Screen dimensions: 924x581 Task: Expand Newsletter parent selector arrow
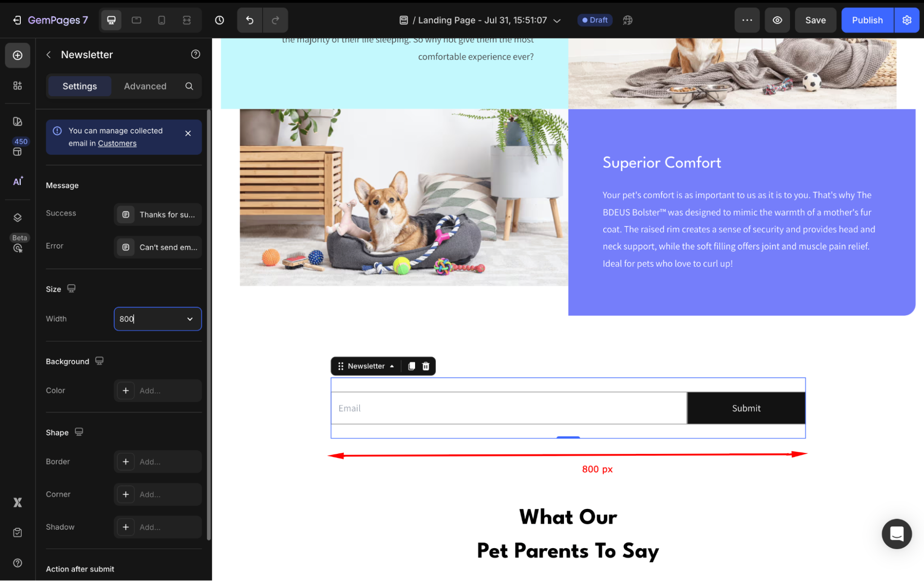coord(392,366)
